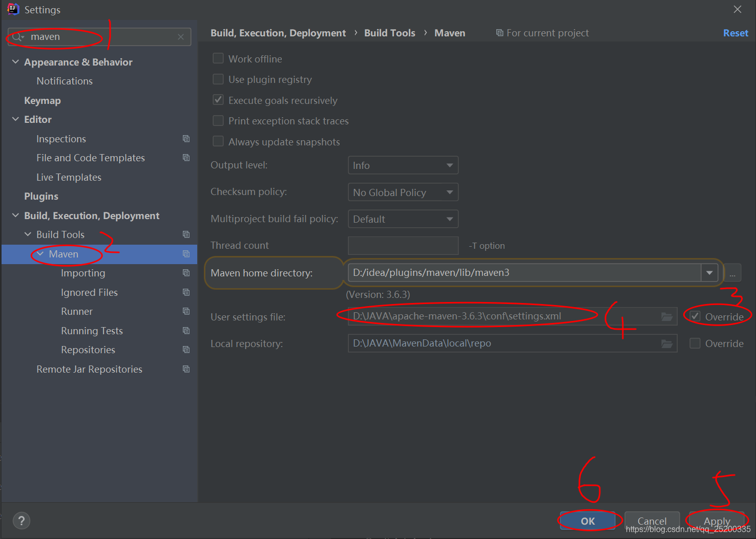
Task: Select Running Tests under Maven
Action: pos(92,331)
